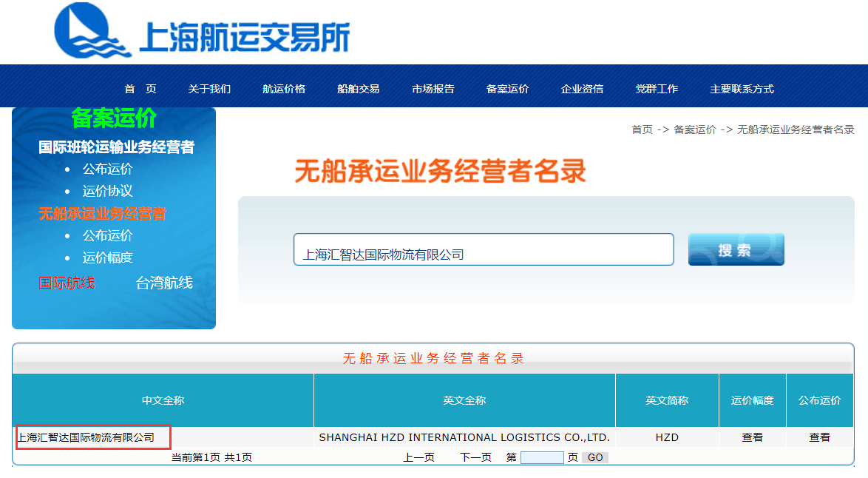
Task: Select 市场报告 in the top navigation
Action: (433, 88)
